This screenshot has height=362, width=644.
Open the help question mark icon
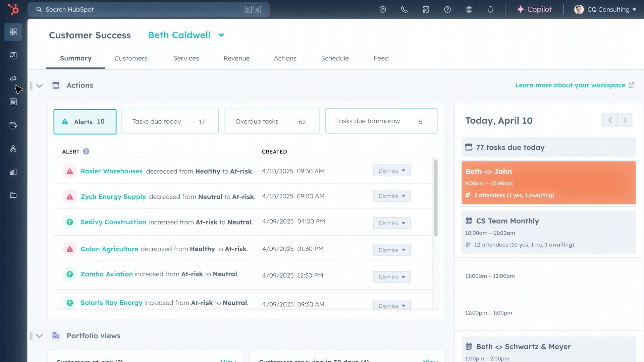[447, 9]
